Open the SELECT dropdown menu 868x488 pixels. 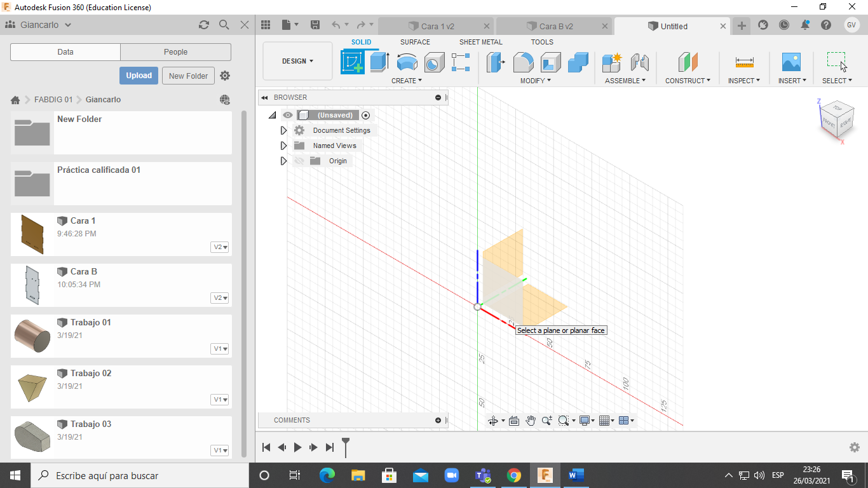837,81
